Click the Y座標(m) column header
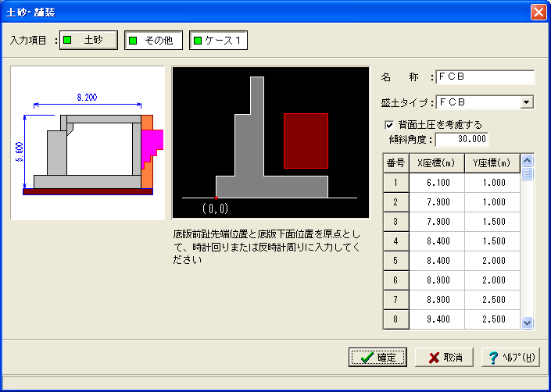The width and height of the screenshot is (551, 392). [492, 163]
